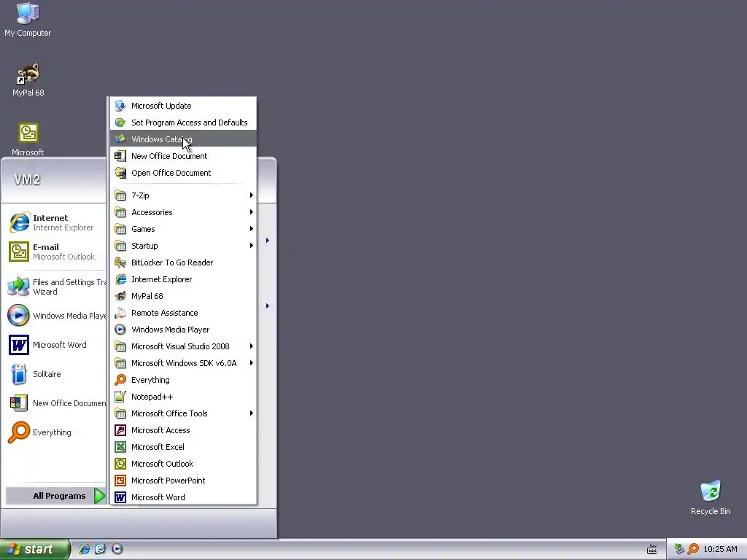Open New Office Document in Start menu left pane
Screen dimensions: 747x560
pyautogui.click(x=56, y=402)
